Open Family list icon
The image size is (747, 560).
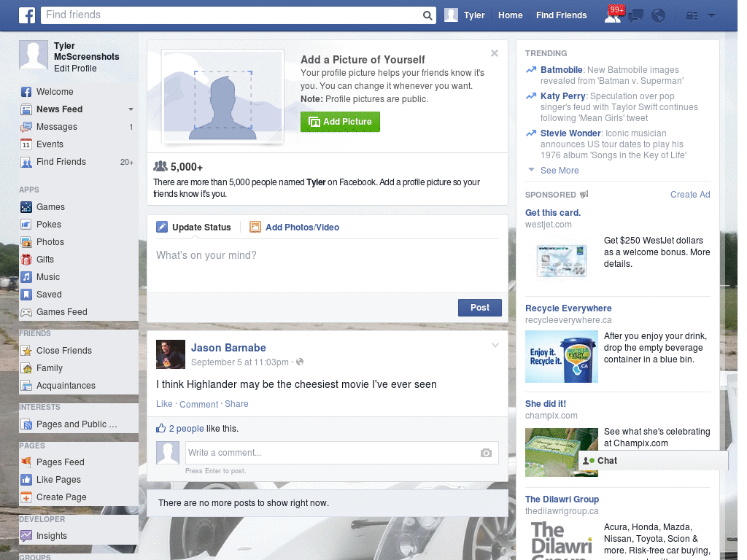click(x=26, y=368)
